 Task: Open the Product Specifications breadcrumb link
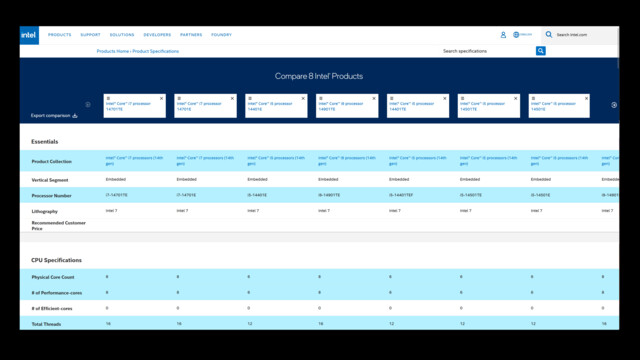point(156,51)
